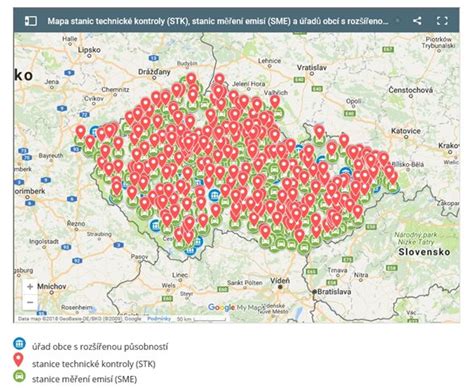Viewport: 474px width, 388px height.
Task: Click the Lipsko city label
Action: click(x=89, y=50)
